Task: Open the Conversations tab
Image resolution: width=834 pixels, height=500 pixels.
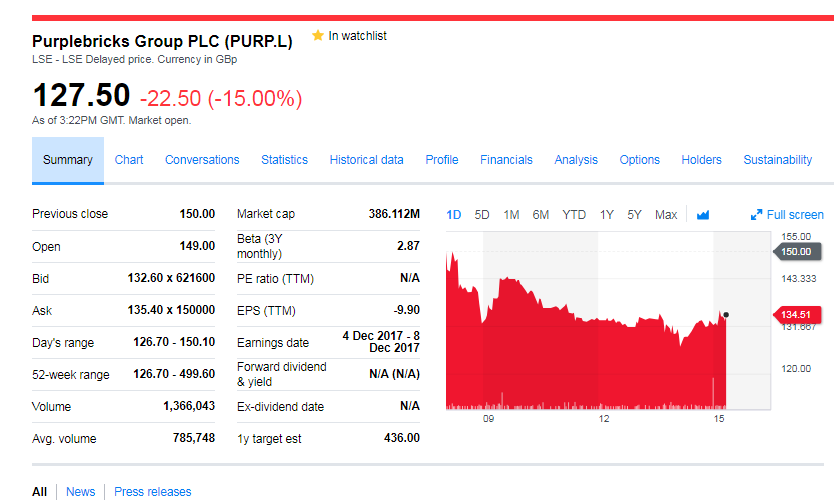Action: tap(202, 160)
